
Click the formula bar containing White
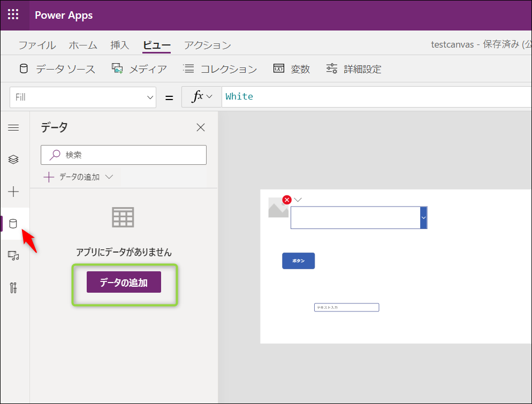pyautogui.click(x=377, y=97)
